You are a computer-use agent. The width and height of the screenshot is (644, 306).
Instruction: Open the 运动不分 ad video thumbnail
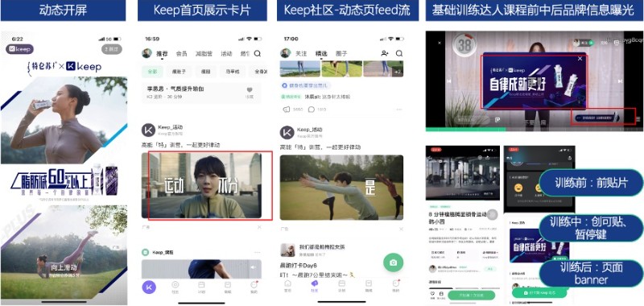point(201,185)
